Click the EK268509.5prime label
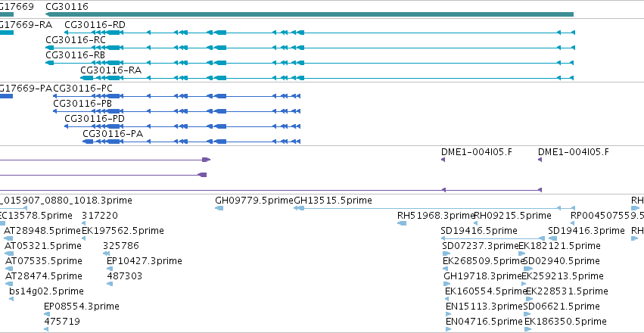 (x=484, y=261)
